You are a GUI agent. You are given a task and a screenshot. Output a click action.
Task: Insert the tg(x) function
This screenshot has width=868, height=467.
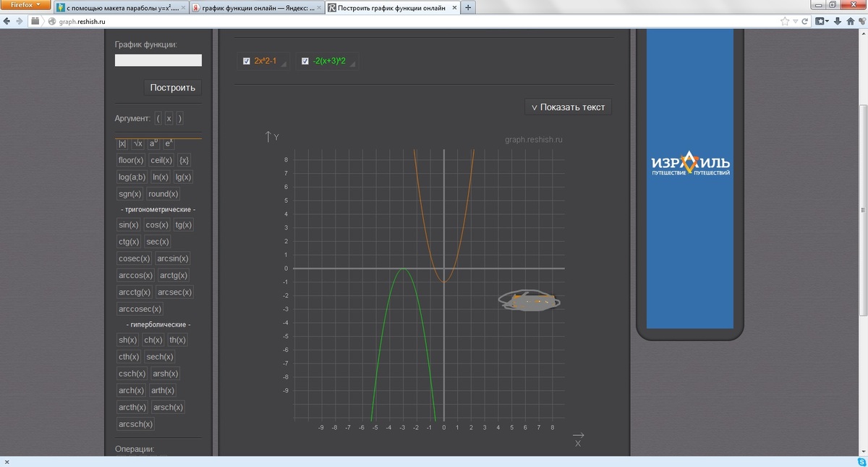(x=184, y=225)
